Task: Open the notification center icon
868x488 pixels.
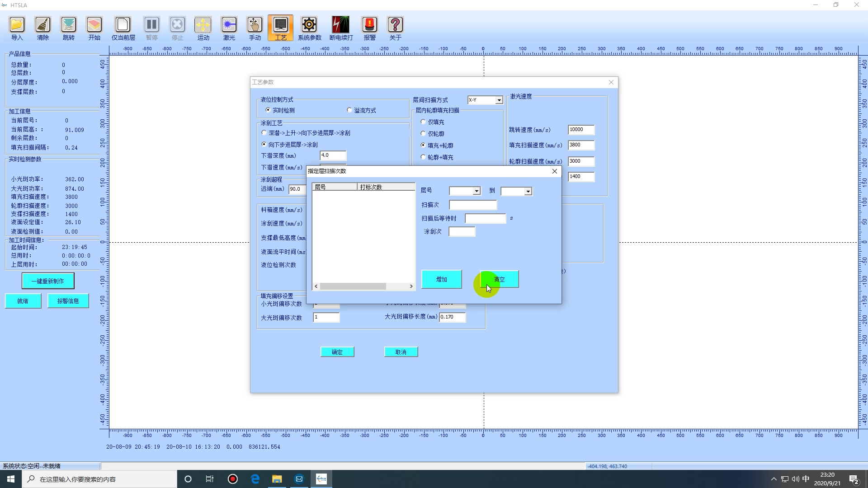Action: tap(854, 479)
